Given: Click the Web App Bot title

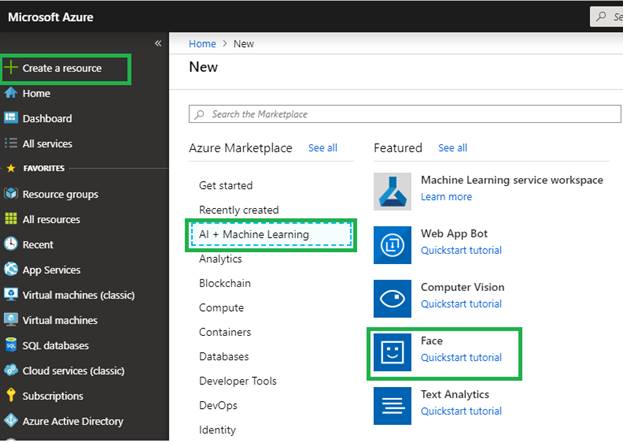Looking at the screenshot, I should coord(454,234).
